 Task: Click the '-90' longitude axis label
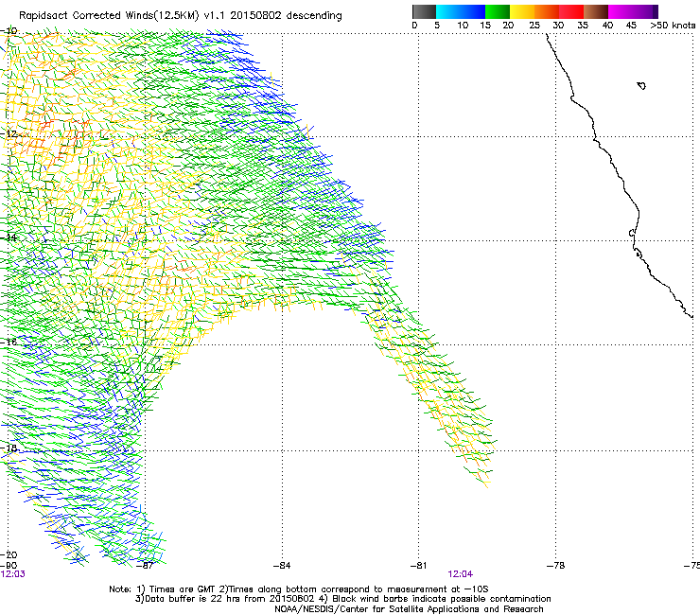9,566
